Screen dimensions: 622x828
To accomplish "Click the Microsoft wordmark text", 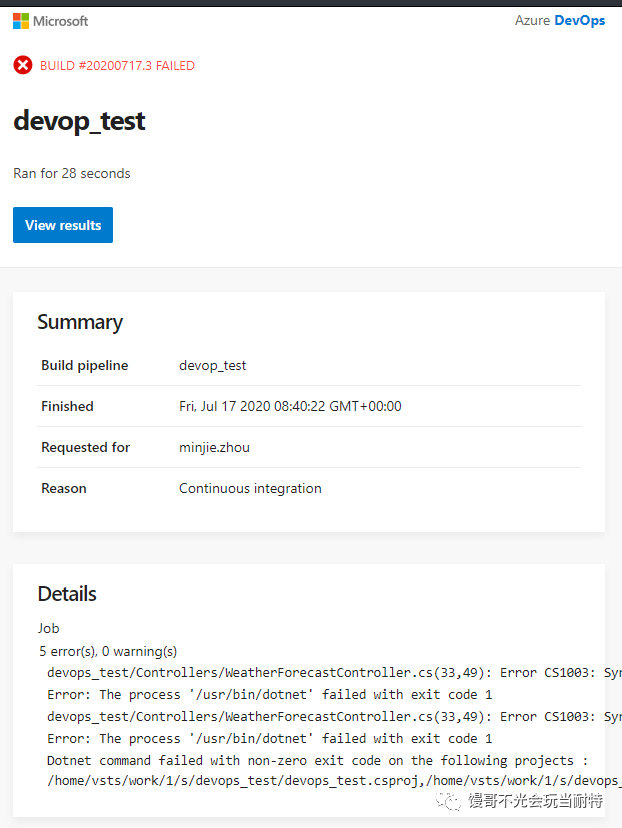I will pyautogui.click(x=61, y=21).
